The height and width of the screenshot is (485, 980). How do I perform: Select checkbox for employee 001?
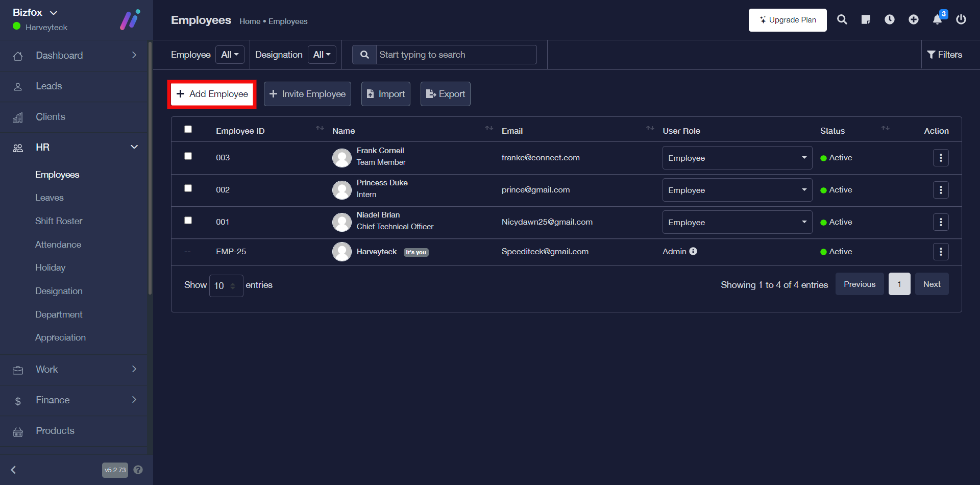tap(188, 221)
